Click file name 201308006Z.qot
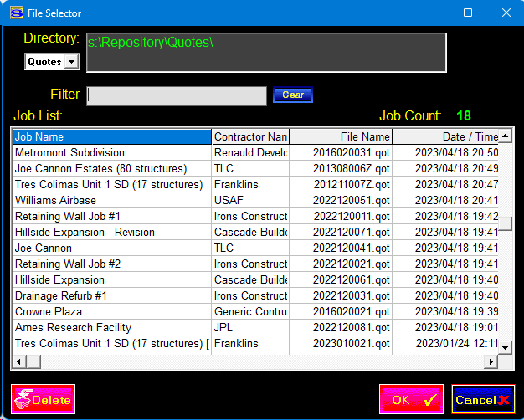This screenshot has height=420, width=524. [341, 168]
